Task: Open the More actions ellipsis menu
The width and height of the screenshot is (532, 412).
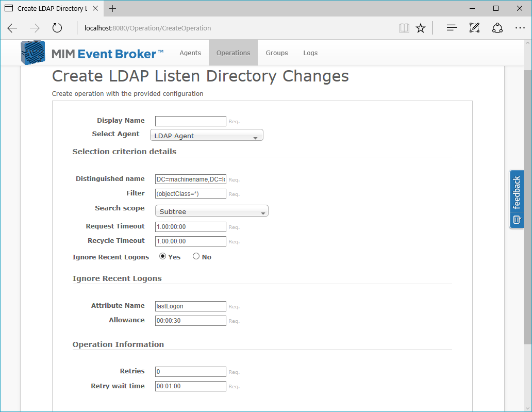Action: (x=520, y=28)
